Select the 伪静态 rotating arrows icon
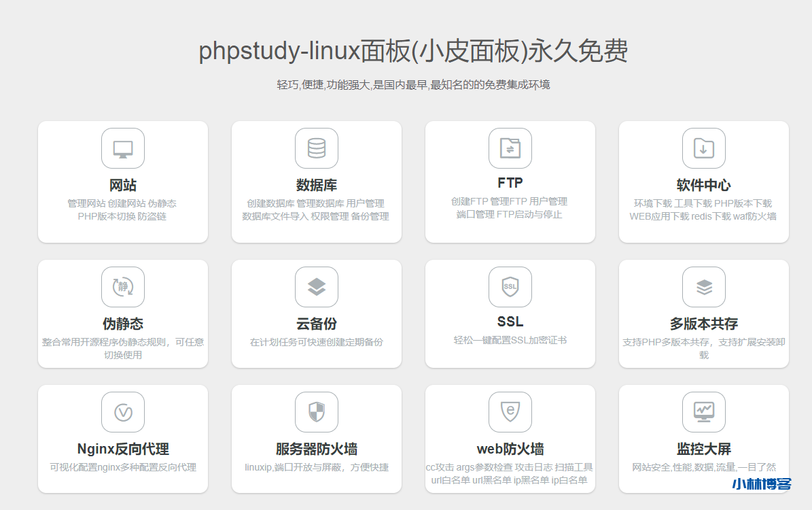 point(122,287)
